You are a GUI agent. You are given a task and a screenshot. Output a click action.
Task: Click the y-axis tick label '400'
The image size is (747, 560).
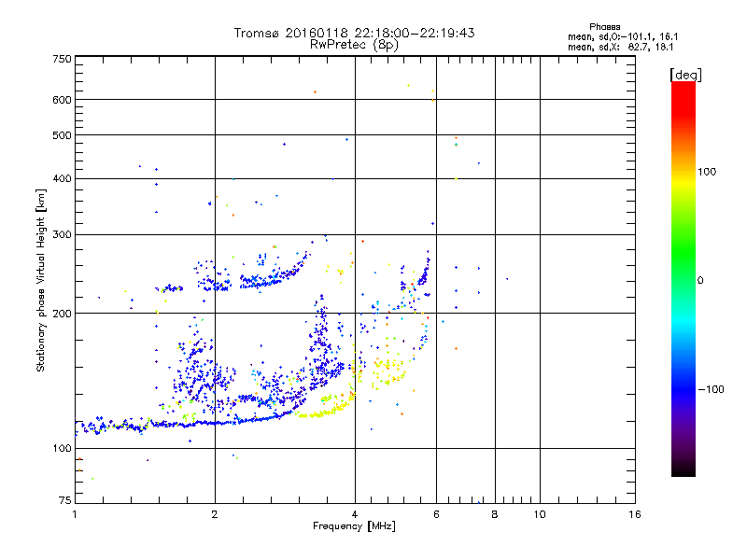tap(62, 178)
